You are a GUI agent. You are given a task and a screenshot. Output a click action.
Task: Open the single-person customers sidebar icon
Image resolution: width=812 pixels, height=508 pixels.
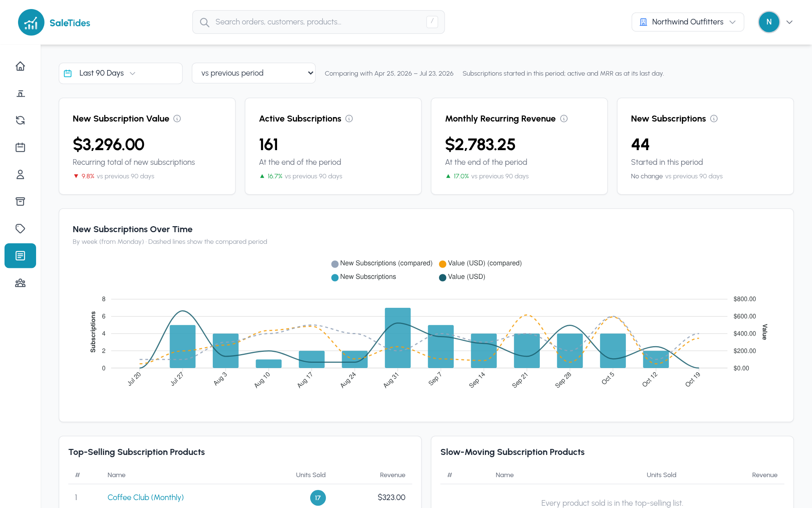20,175
